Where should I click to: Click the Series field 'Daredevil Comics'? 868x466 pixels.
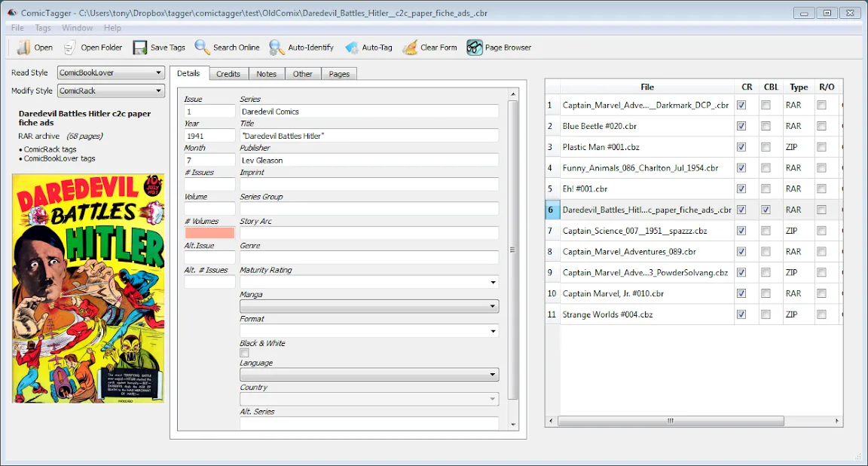pyautogui.click(x=369, y=112)
